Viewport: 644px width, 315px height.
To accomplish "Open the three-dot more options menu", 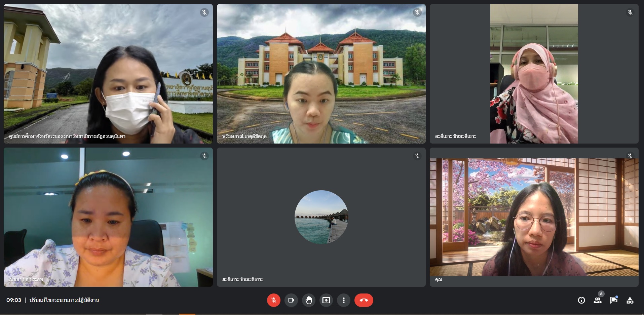I will (343, 300).
